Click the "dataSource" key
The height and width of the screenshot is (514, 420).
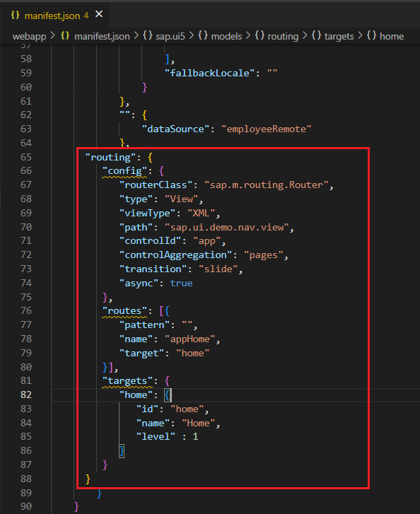[x=175, y=129]
